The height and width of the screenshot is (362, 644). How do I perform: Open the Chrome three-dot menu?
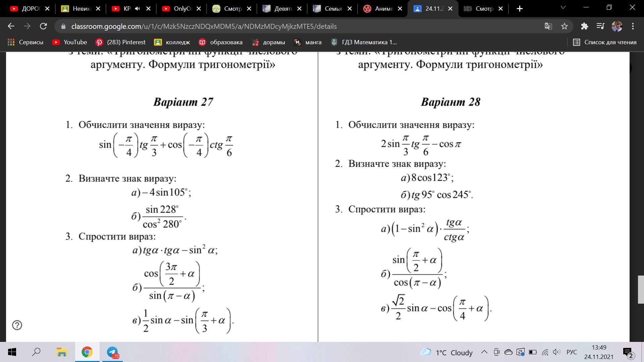pos(633,26)
